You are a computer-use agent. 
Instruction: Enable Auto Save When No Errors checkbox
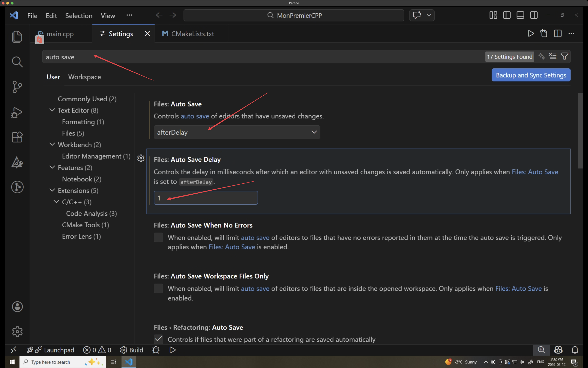[x=158, y=237]
